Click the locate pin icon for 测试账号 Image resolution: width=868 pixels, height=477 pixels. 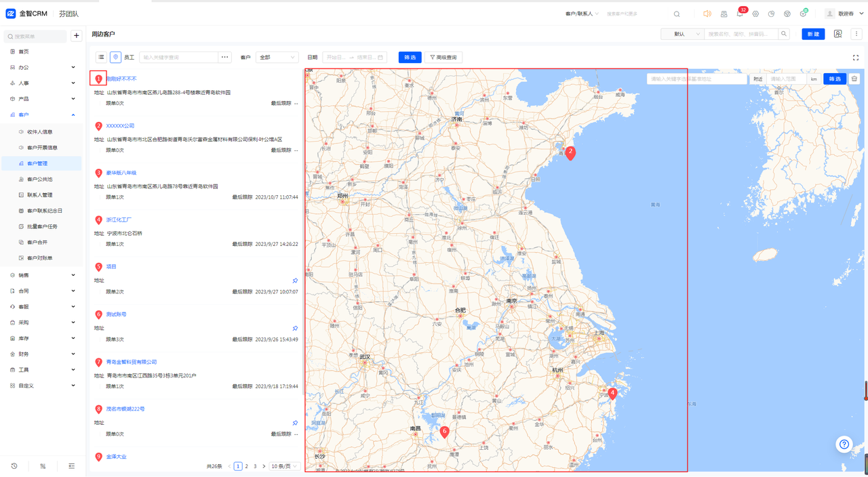pos(295,328)
